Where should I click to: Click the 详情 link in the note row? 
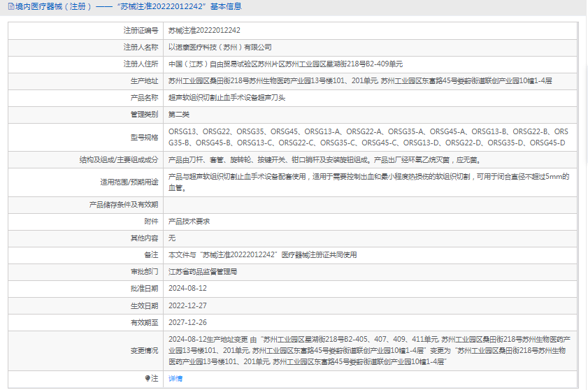tap(175, 378)
